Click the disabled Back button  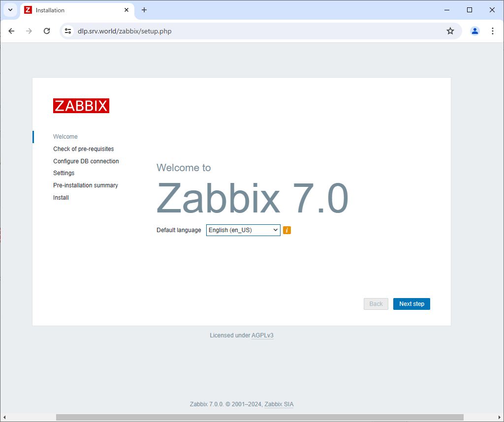point(376,304)
